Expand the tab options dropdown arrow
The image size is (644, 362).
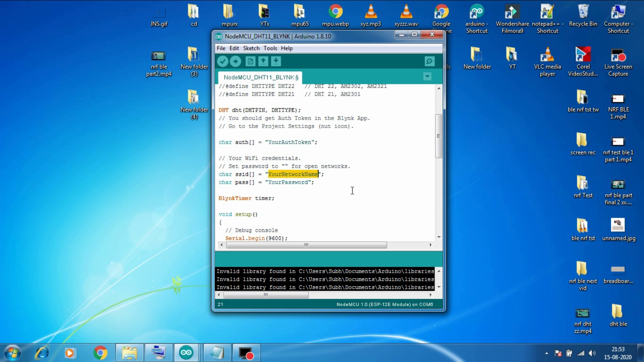427,76
